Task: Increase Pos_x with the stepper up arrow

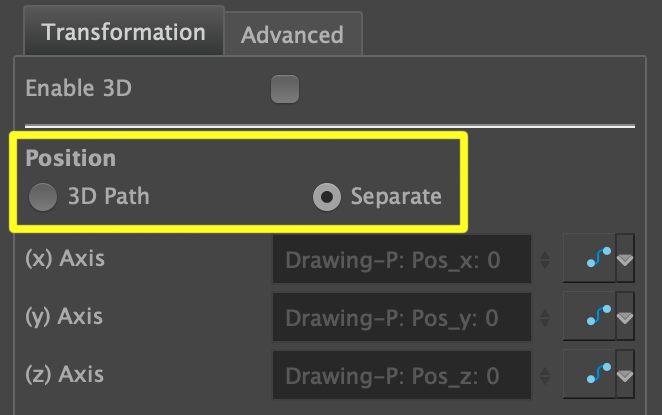Action: pyautogui.click(x=545, y=255)
